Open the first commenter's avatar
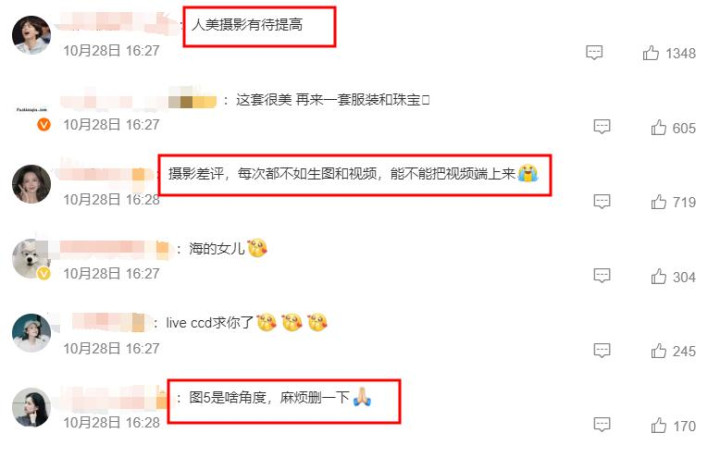Image resolution: width=720 pixels, height=458 pixels. [31, 35]
